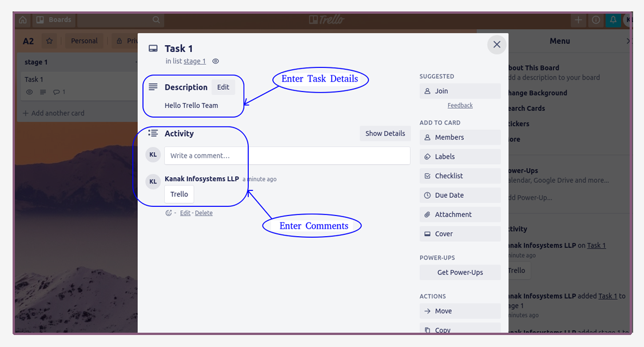Click Search Cards in board menu
This screenshot has height=347, width=644.
[x=527, y=109]
